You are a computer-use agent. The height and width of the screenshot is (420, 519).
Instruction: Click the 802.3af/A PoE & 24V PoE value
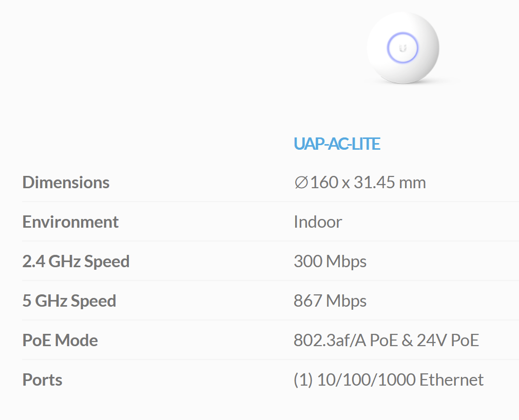(386, 340)
